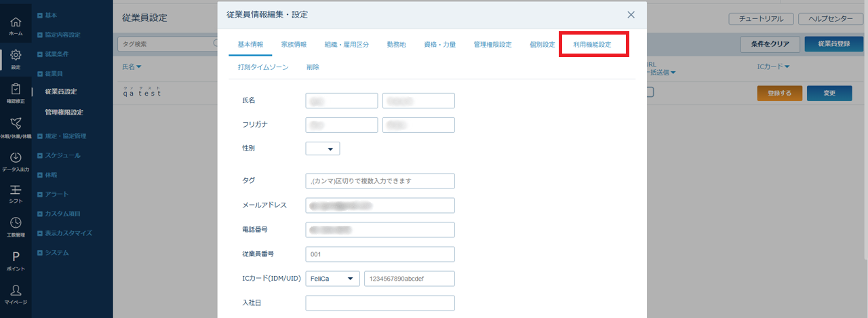Open the FeliCa IC card type dropdown
The height and width of the screenshot is (318, 868).
pyautogui.click(x=333, y=279)
